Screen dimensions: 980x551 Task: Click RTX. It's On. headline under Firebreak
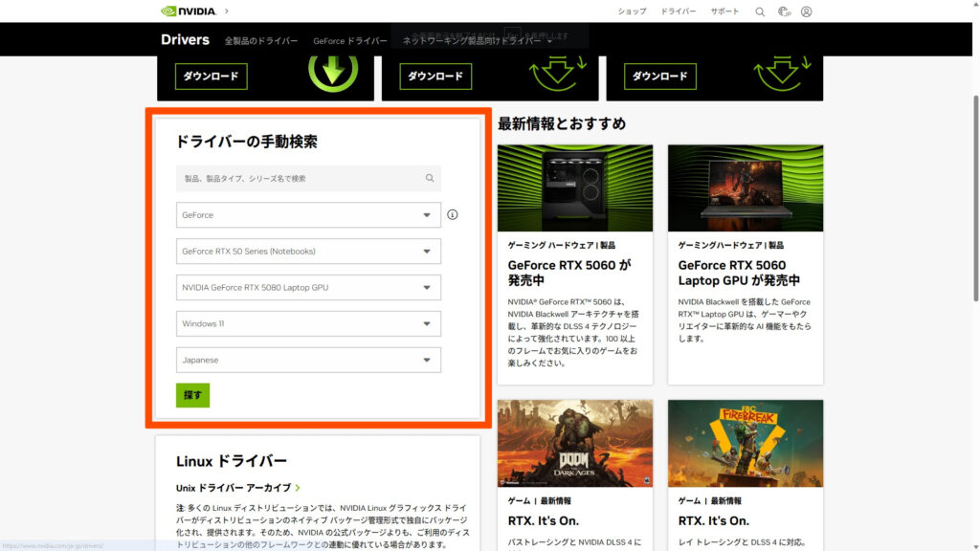click(714, 521)
